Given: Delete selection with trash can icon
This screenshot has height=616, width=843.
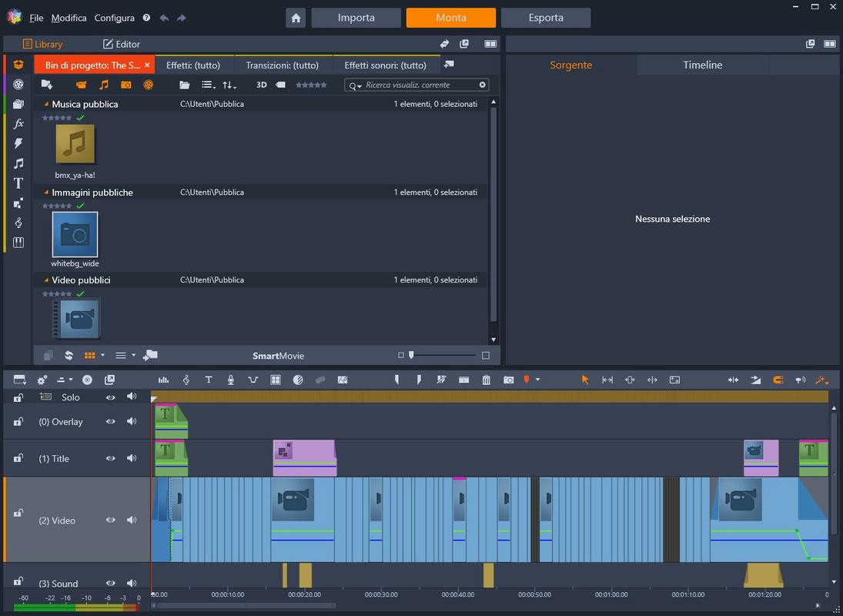Looking at the screenshot, I should pyautogui.click(x=486, y=380).
